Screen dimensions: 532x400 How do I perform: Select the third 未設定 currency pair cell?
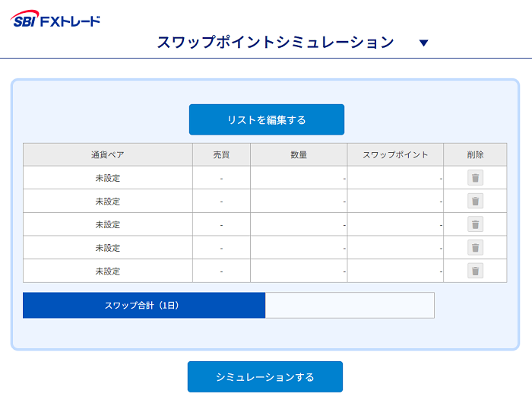click(108, 224)
